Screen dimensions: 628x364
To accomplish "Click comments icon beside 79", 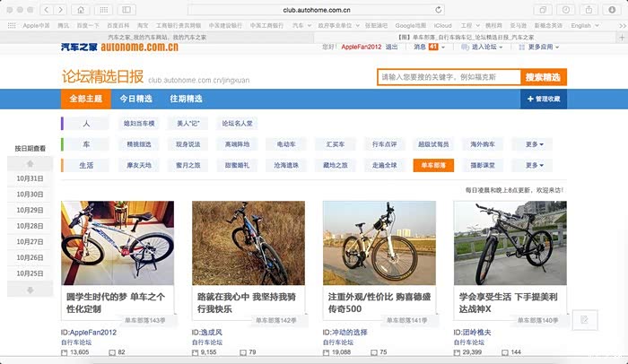I will [x=243, y=352].
